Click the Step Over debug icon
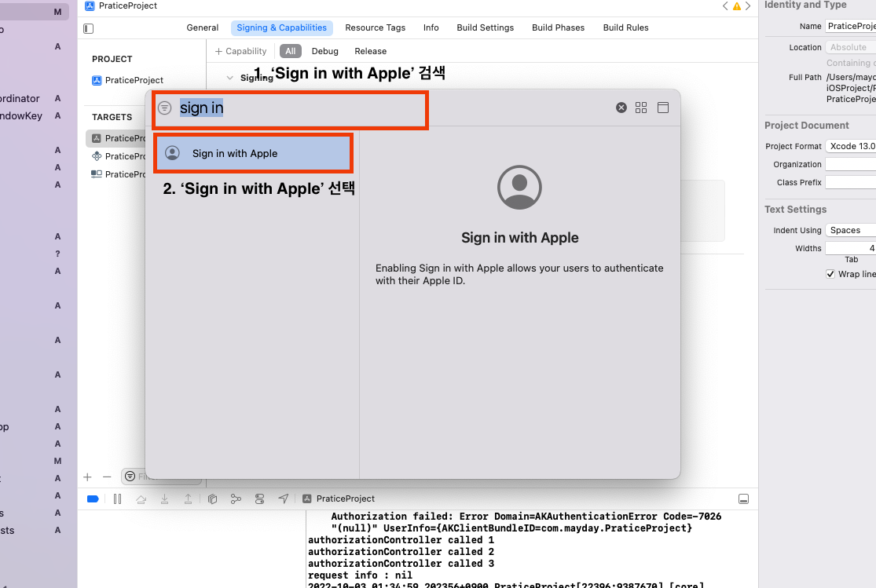The image size is (876, 588). click(x=141, y=499)
